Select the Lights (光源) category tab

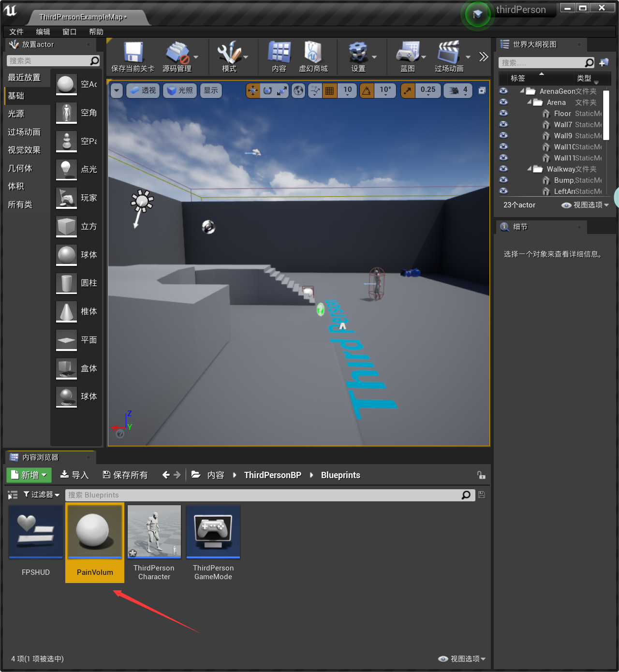[16, 114]
